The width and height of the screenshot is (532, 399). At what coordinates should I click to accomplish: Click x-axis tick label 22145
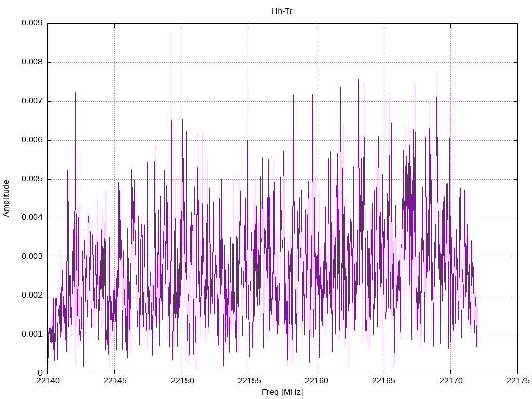115,381
